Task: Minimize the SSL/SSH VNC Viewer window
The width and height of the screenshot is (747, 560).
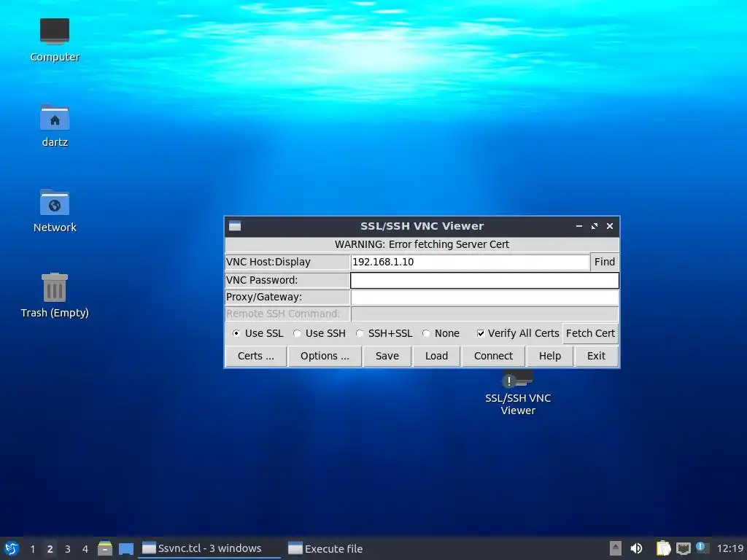Action: click(x=578, y=226)
